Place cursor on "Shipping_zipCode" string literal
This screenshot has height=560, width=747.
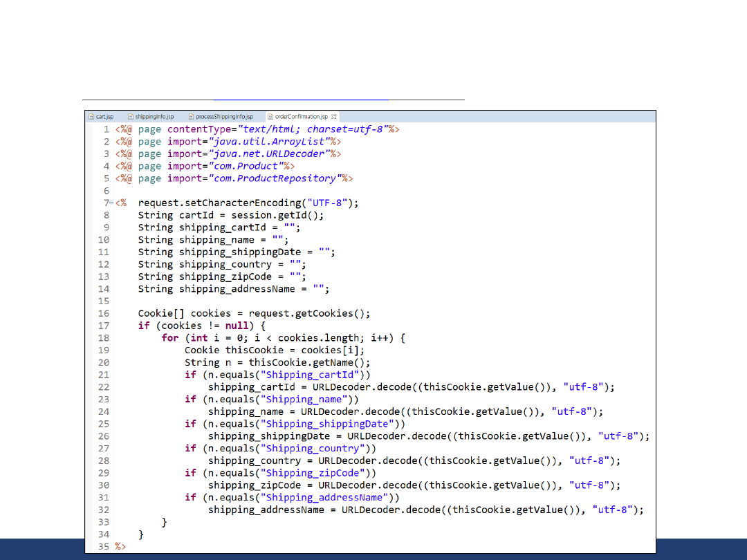[x=313, y=473]
